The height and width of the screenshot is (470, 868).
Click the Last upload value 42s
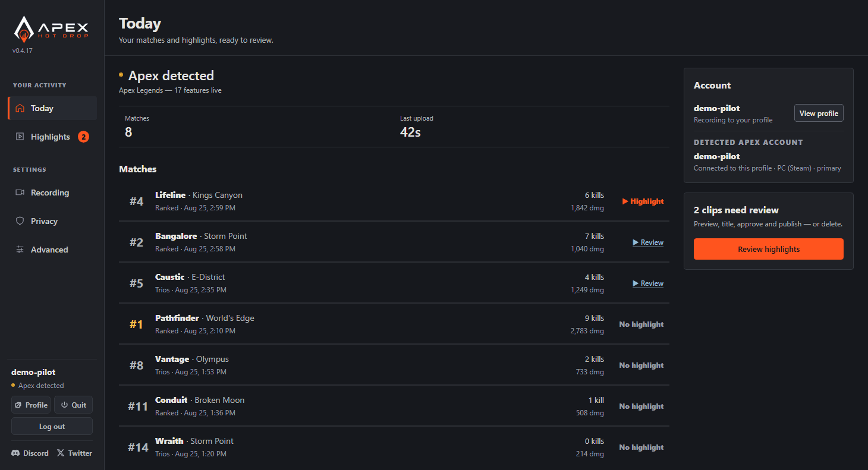click(410, 132)
